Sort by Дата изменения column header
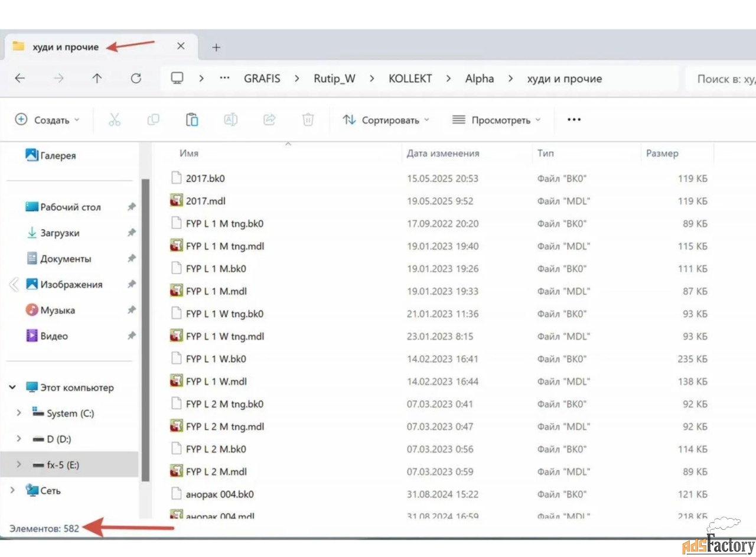 pos(443,154)
